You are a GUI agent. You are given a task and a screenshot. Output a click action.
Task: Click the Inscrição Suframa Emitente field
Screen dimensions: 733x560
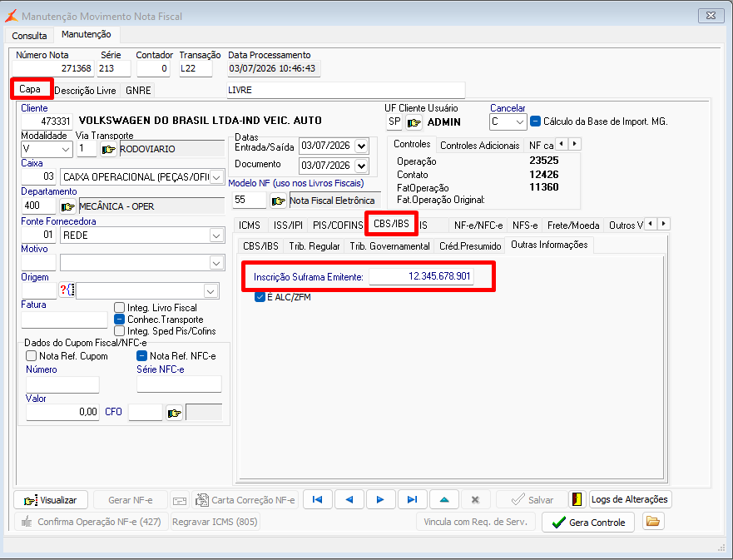(x=421, y=276)
